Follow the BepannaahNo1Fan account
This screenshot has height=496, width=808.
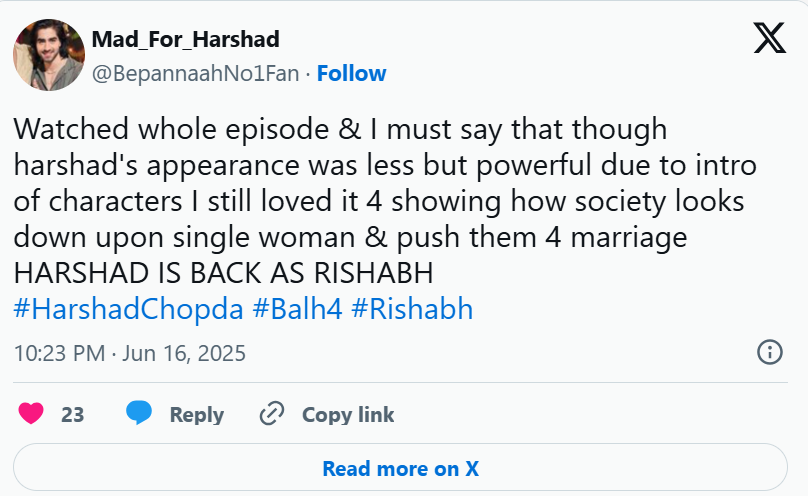coord(351,73)
